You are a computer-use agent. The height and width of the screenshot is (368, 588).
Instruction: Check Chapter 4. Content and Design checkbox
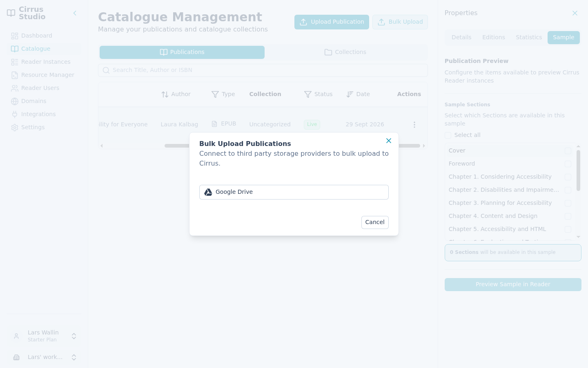pyautogui.click(x=568, y=216)
